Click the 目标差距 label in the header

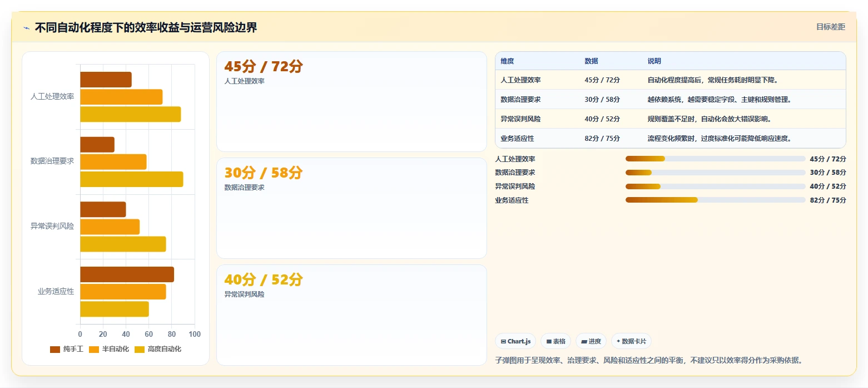830,27
